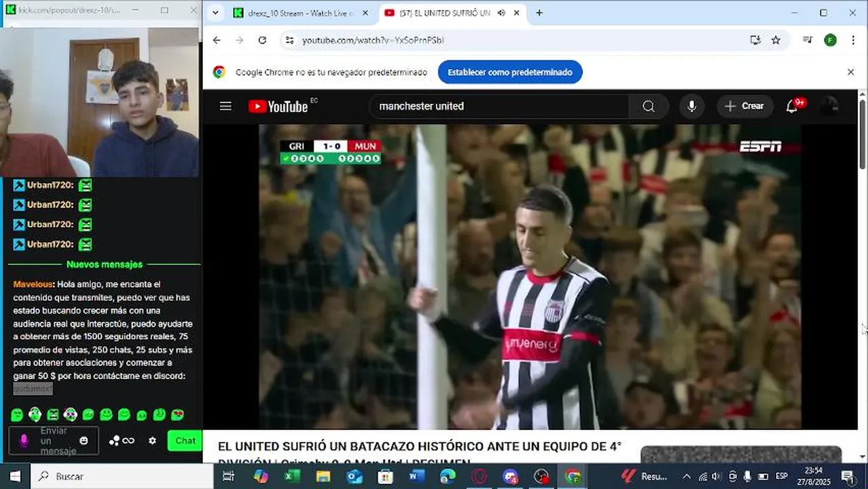Insert the first green Kick emote
This screenshot has height=489, width=868.
(17, 414)
